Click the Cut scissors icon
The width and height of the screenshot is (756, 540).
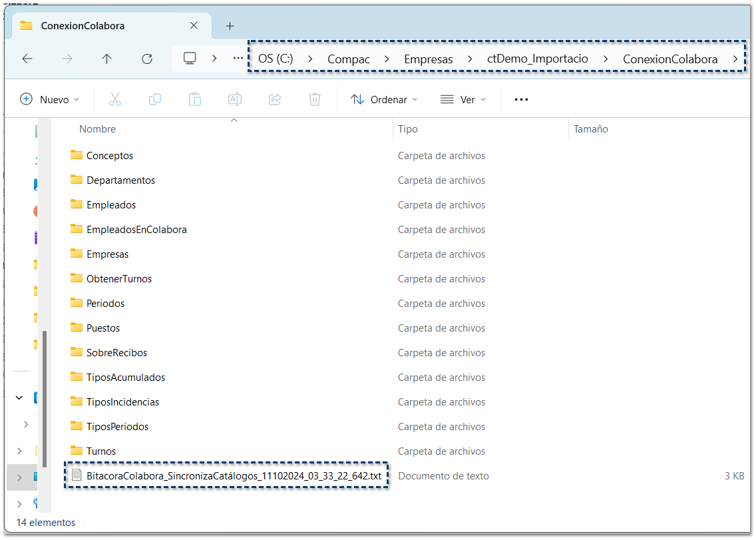tap(115, 99)
